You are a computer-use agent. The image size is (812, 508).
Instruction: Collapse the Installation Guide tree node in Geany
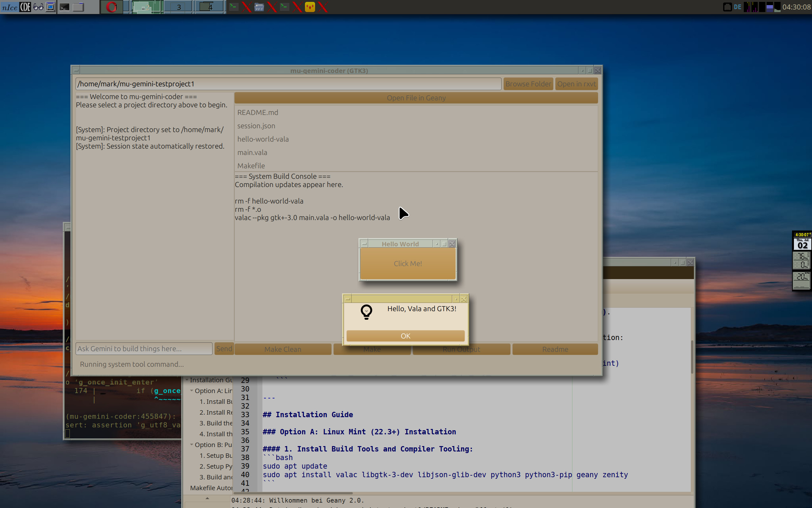coord(187,380)
